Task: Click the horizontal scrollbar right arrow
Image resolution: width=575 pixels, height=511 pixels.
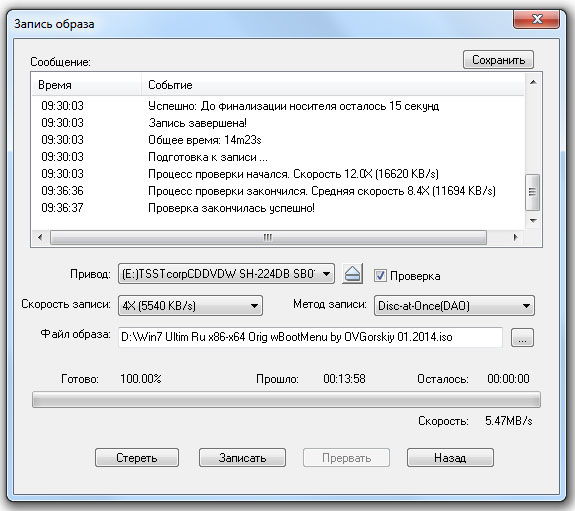Action: 515,237
